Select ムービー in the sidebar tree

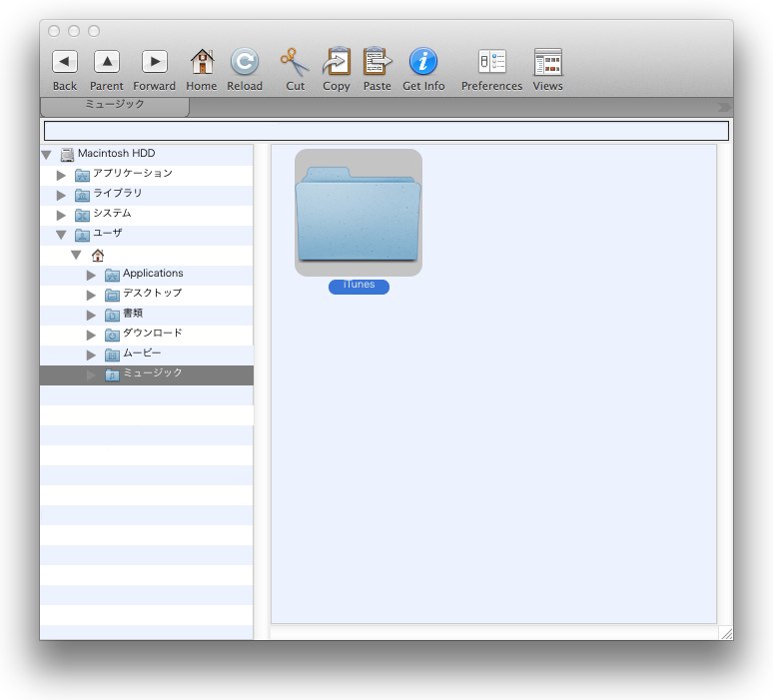pos(147,354)
